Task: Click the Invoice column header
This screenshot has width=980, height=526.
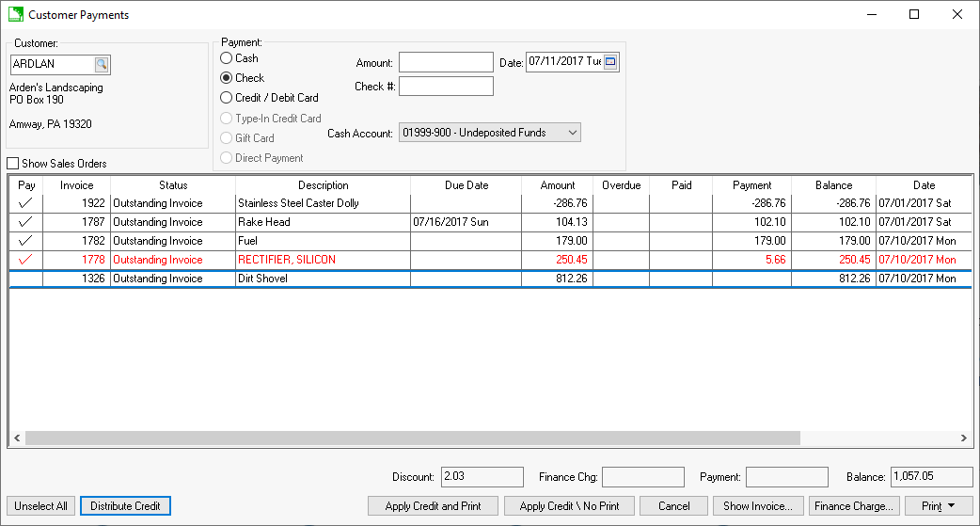Action: pyautogui.click(x=77, y=185)
